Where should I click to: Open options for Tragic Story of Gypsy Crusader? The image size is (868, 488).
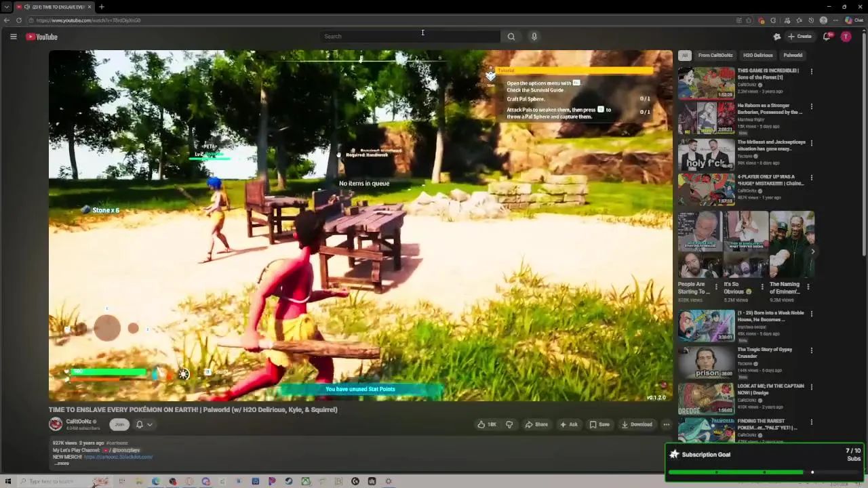click(x=811, y=351)
